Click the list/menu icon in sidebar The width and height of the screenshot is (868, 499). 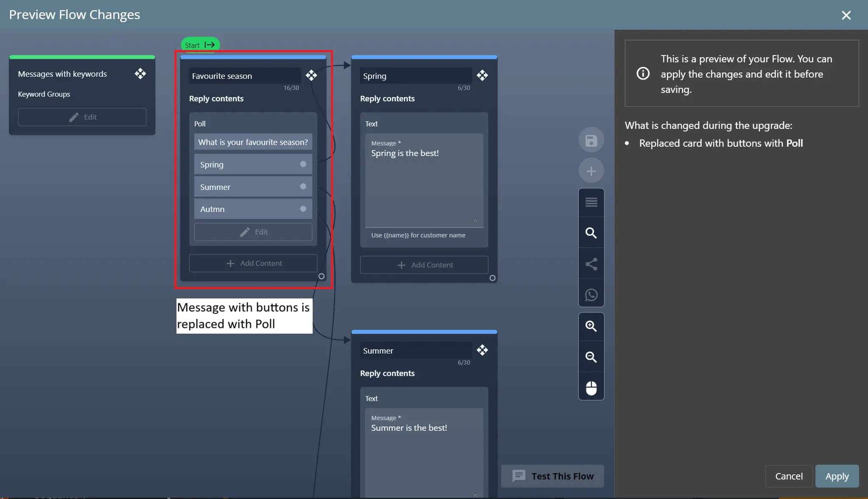591,201
